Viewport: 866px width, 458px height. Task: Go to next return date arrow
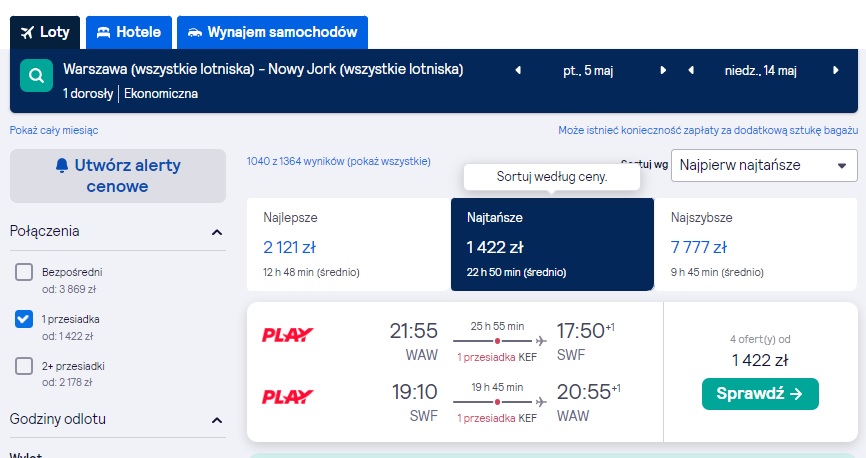(x=836, y=70)
